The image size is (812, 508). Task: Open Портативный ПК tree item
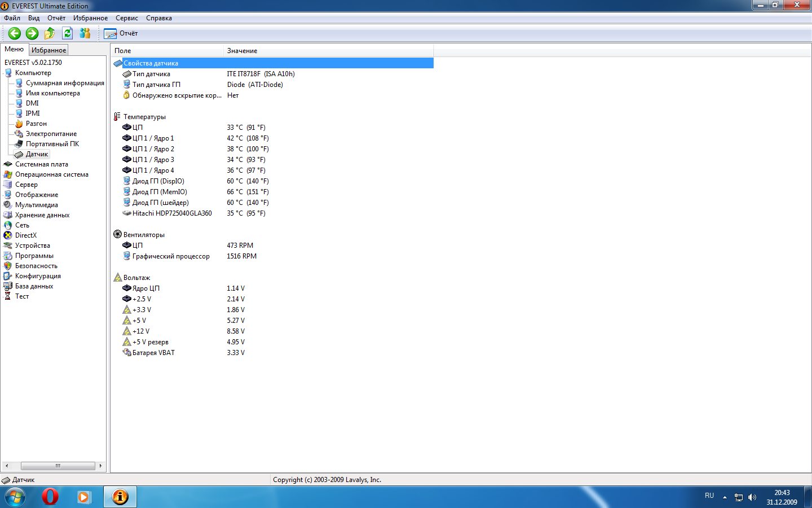click(x=52, y=144)
